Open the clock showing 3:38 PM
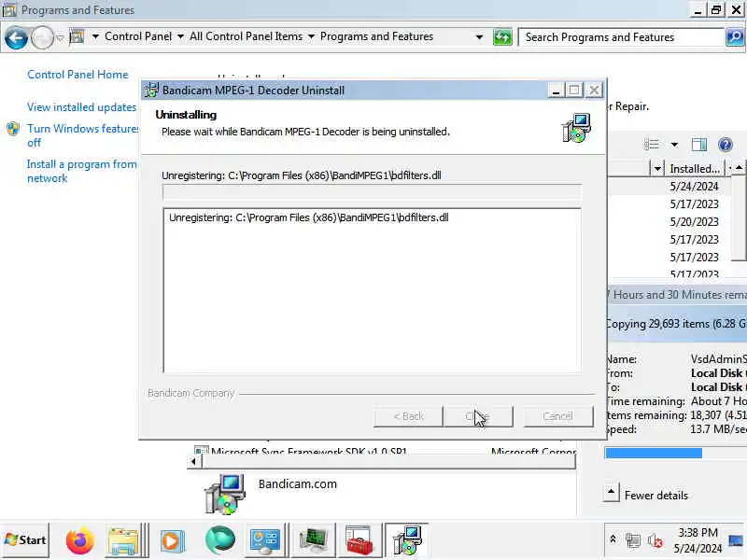747x560 pixels. [x=698, y=540]
